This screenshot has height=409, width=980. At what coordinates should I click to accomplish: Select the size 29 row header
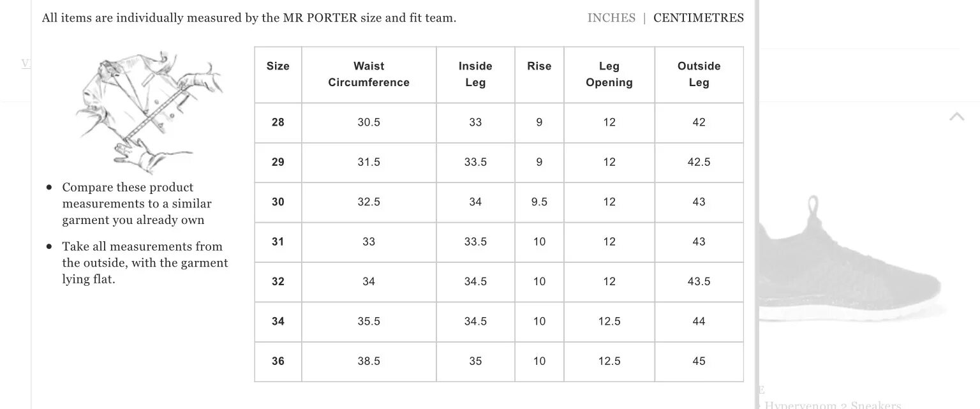point(278,162)
